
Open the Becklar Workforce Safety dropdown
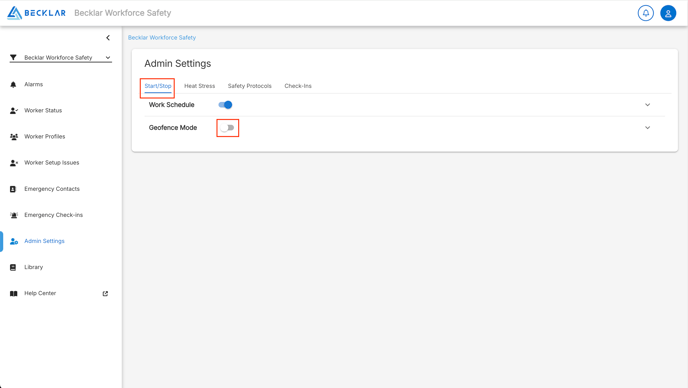coord(61,57)
